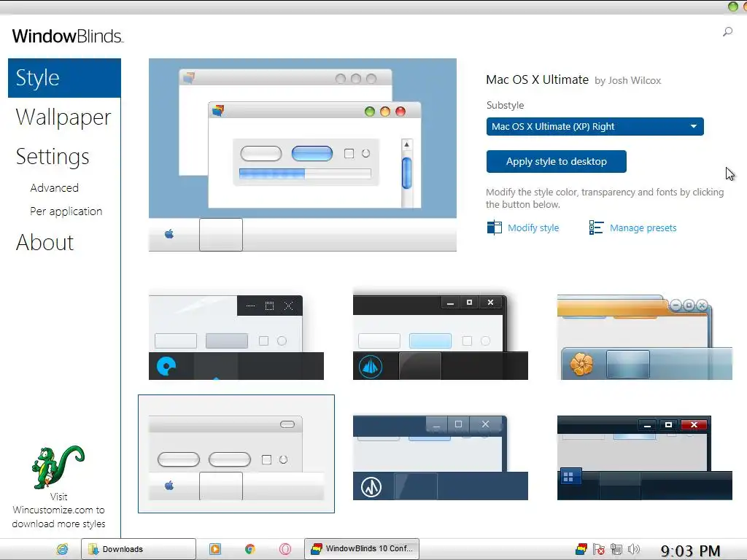Click Apply style to desktop
The width and height of the screenshot is (747, 560).
tap(556, 161)
